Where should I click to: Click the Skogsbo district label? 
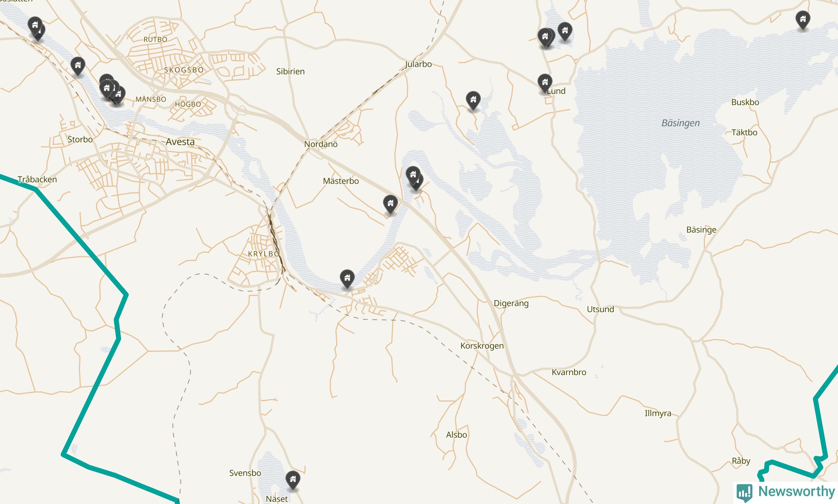coord(184,70)
